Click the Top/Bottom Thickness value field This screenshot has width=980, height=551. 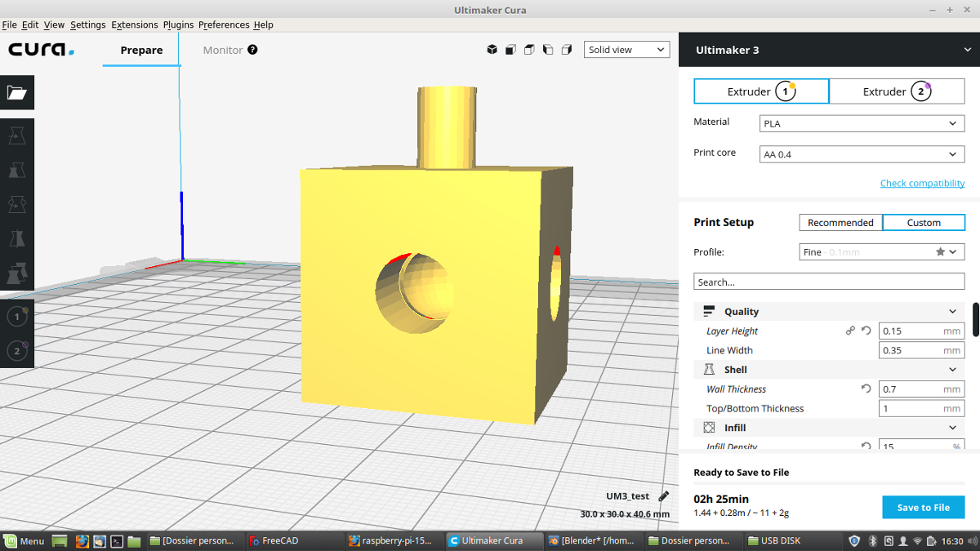[921, 408]
